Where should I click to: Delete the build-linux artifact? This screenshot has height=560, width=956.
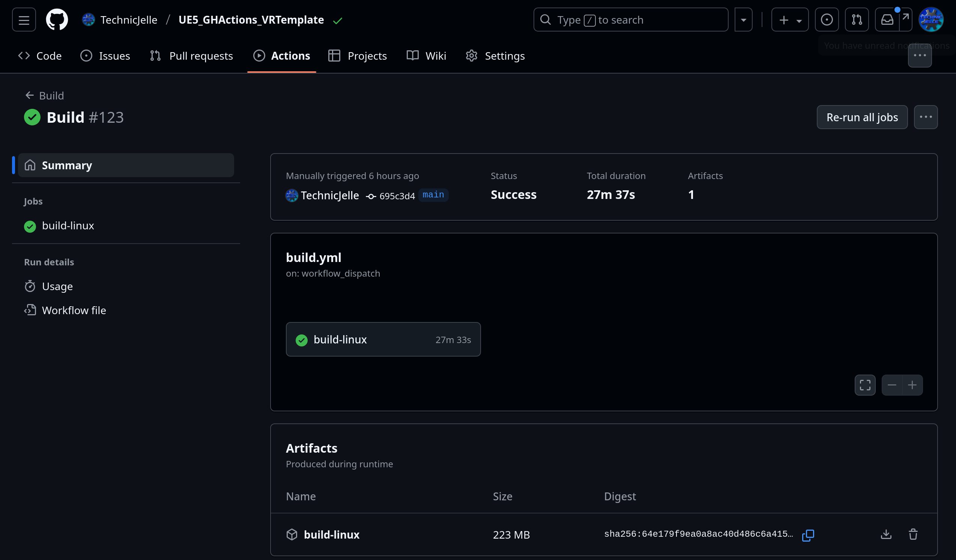[x=913, y=534]
